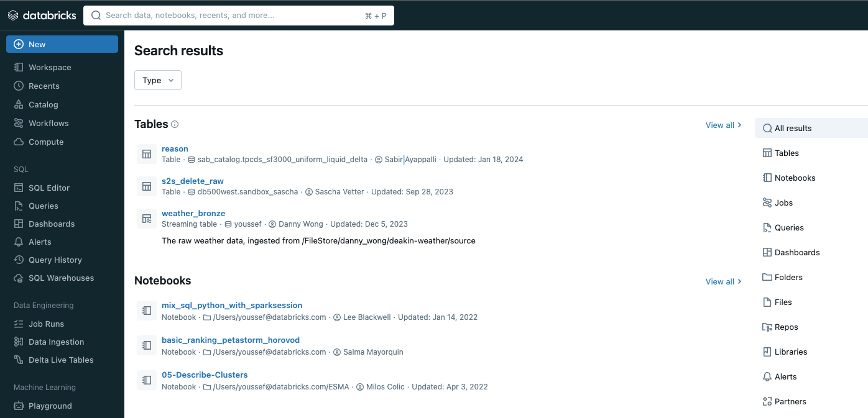The image size is (868, 418).
Task: Filter results by Alerts in right panel
Action: (x=811, y=376)
